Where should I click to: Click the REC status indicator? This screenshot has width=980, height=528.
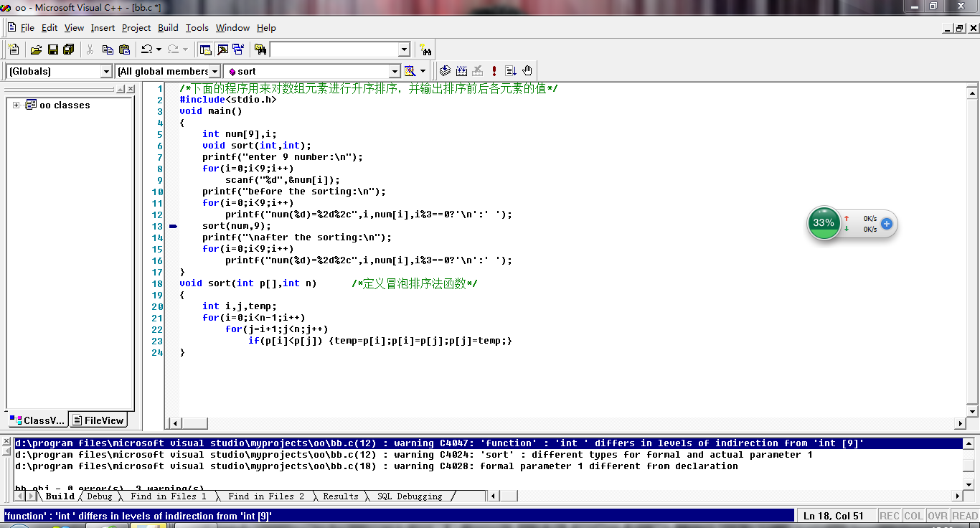(890, 516)
